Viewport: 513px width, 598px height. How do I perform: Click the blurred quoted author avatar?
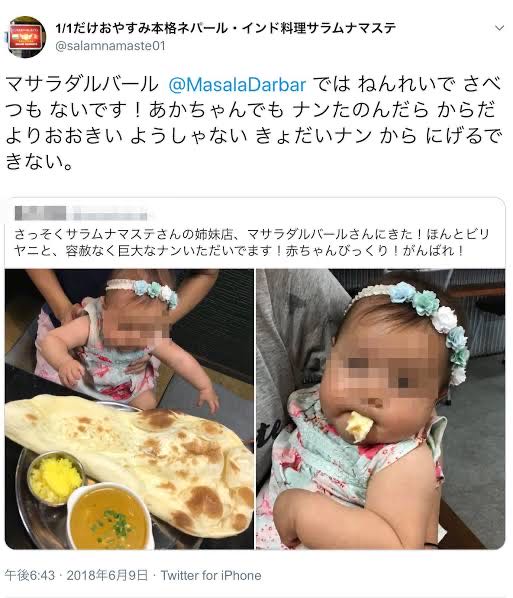pos(40,213)
